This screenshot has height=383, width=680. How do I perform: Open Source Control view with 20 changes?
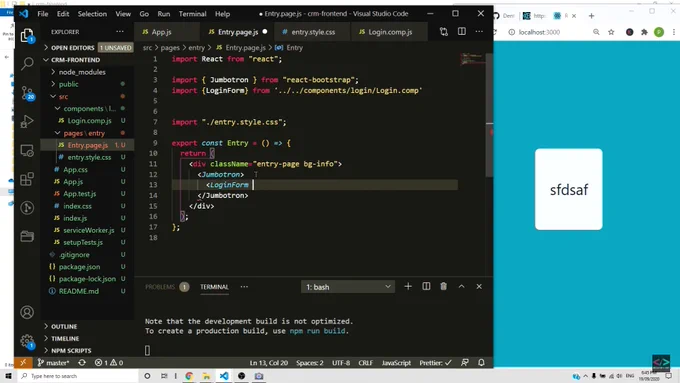click(x=27, y=93)
